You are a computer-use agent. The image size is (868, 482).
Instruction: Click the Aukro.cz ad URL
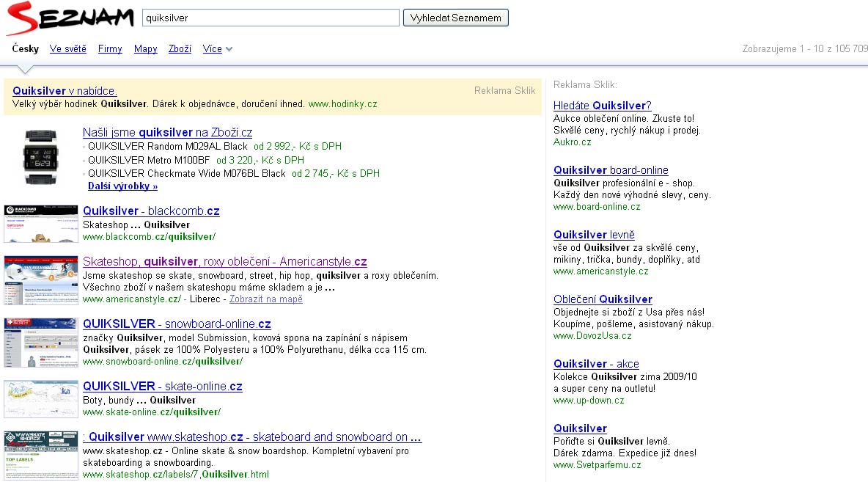(x=573, y=142)
